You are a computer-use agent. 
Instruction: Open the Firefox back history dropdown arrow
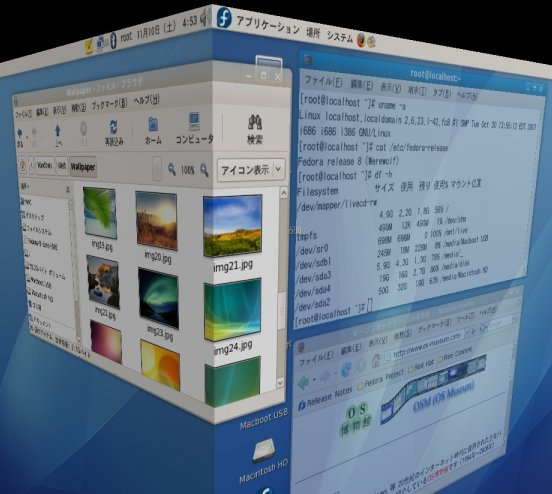pyautogui.click(x=313, y=380)
